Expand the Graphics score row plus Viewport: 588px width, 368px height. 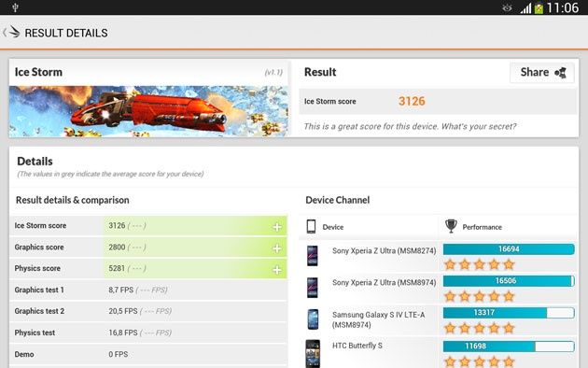[x=277, y=248]
